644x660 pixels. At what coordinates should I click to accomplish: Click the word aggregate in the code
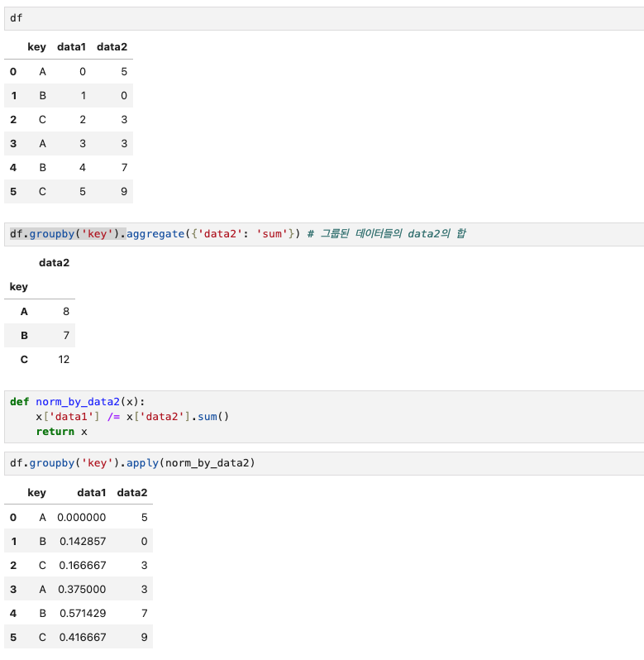pos(155,234)
